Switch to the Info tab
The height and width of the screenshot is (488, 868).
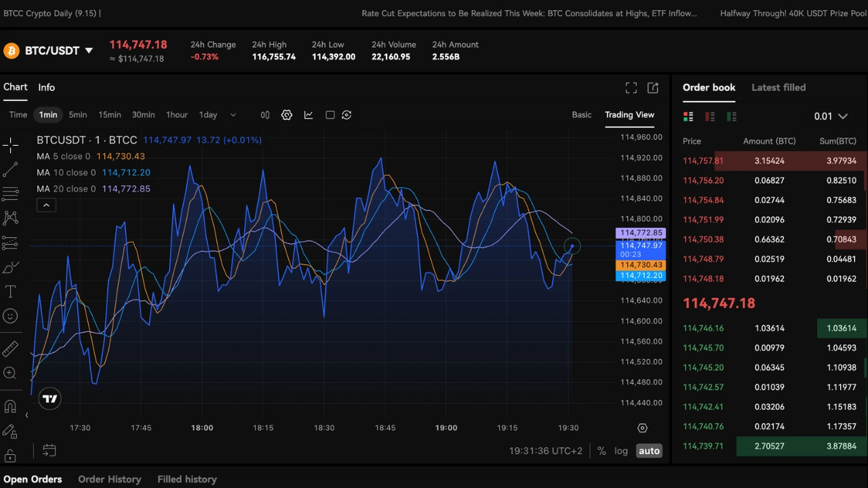[x=46, y=87]
